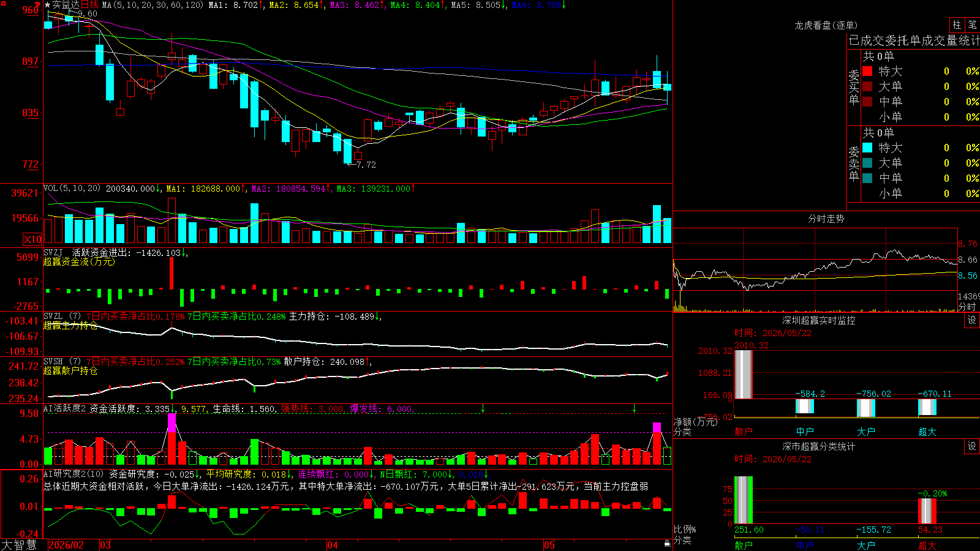The height and width of the screenshot is (551, 980).
Task: Click the AI活跃度2 indicator name
Action: click(65, 408)
